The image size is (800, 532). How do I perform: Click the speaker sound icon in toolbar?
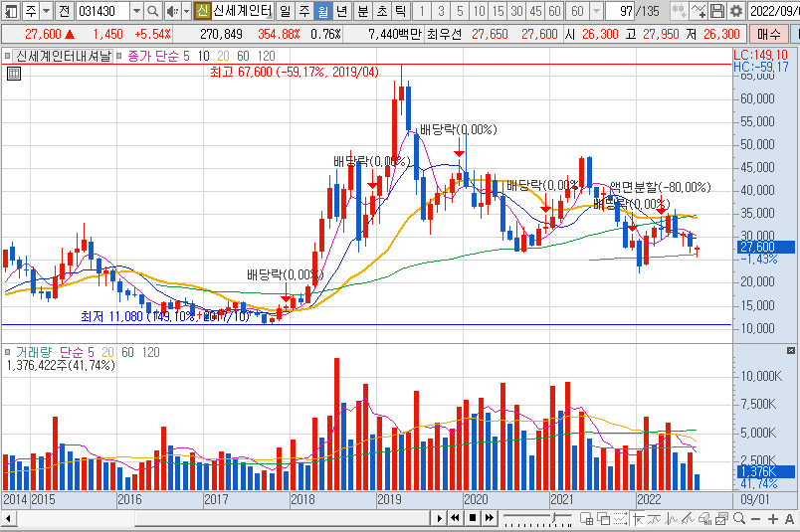[171, 11]
